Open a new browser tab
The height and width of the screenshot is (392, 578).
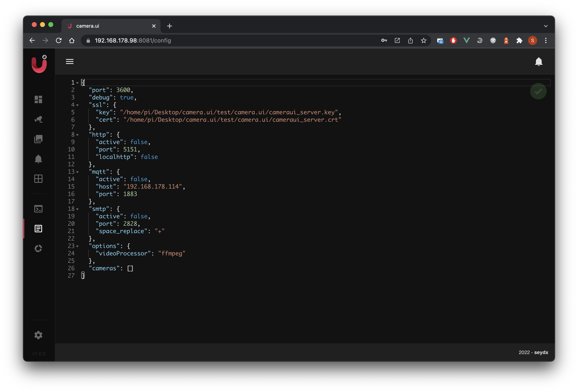169,26
